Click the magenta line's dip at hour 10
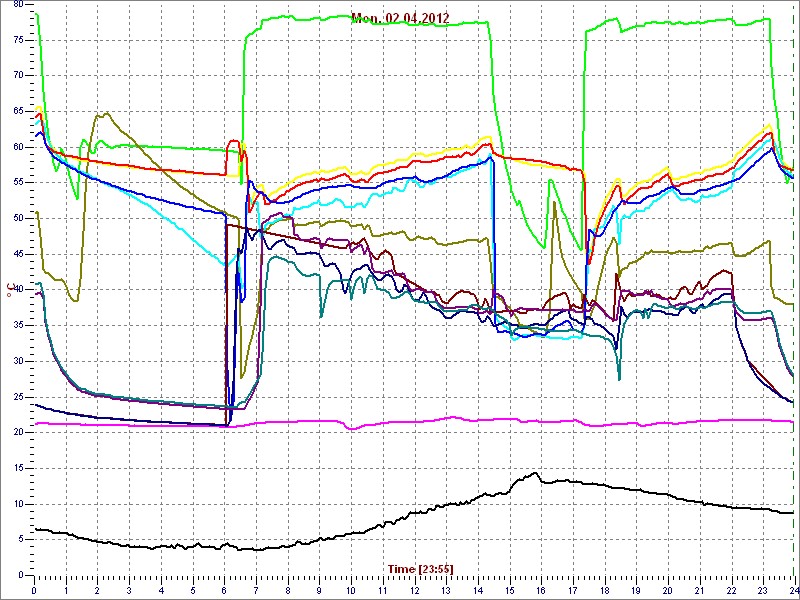800x600 pixels. tap(351, 429)
